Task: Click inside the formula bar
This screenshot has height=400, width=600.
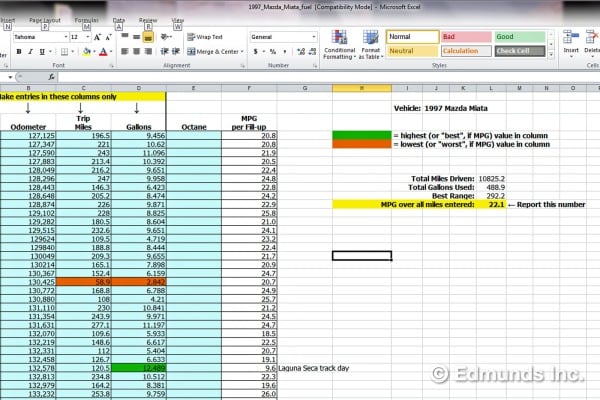Action: pos(328,77)
